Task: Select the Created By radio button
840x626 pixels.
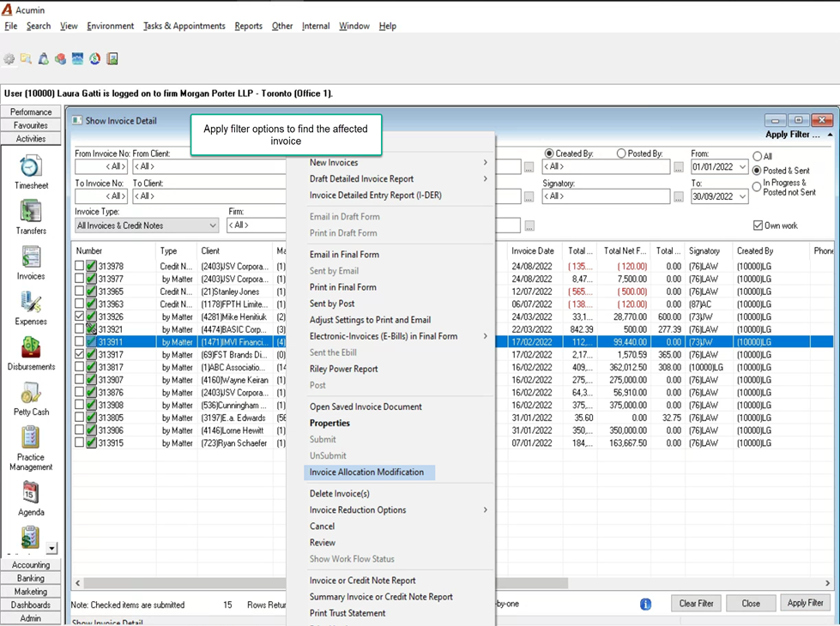Action: click(x=549, y=153)
